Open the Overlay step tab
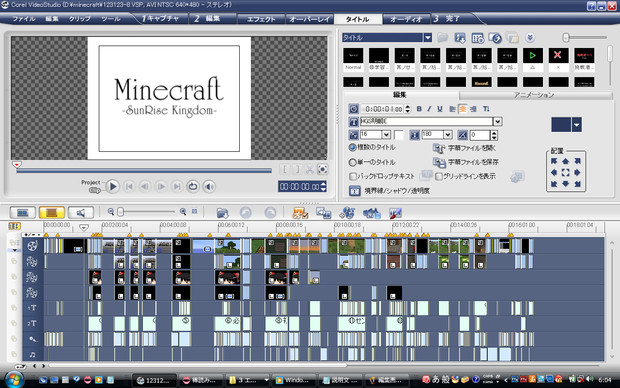 tap(309, 19)
